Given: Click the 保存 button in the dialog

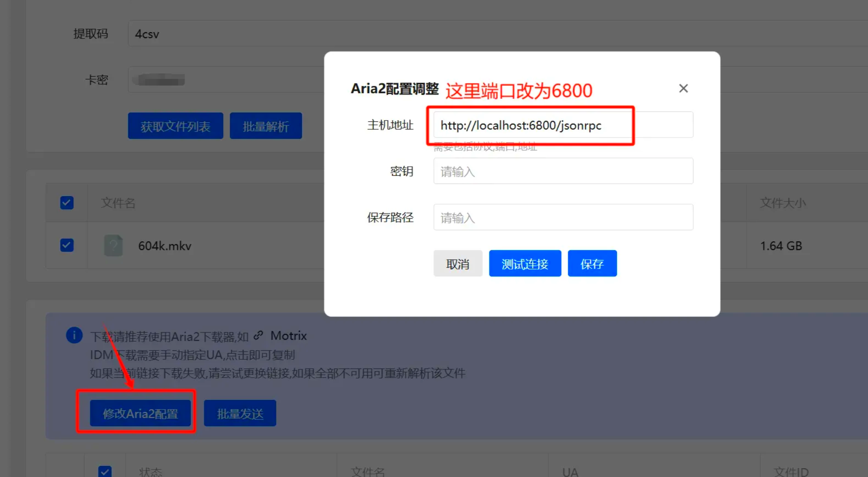Looking at the screenshot, I should pyautogui.click(x=592, y=264).
